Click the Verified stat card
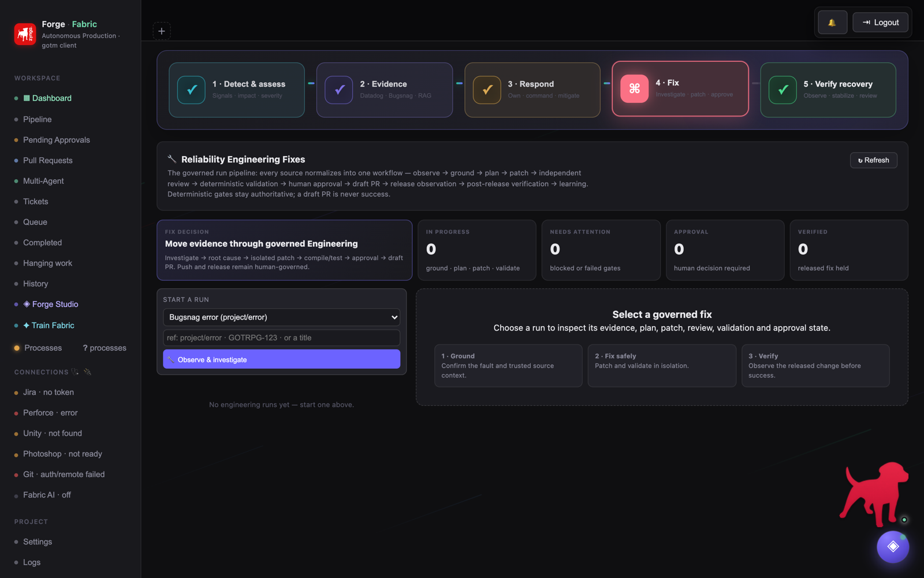924x578 pixels. point(849,250)
